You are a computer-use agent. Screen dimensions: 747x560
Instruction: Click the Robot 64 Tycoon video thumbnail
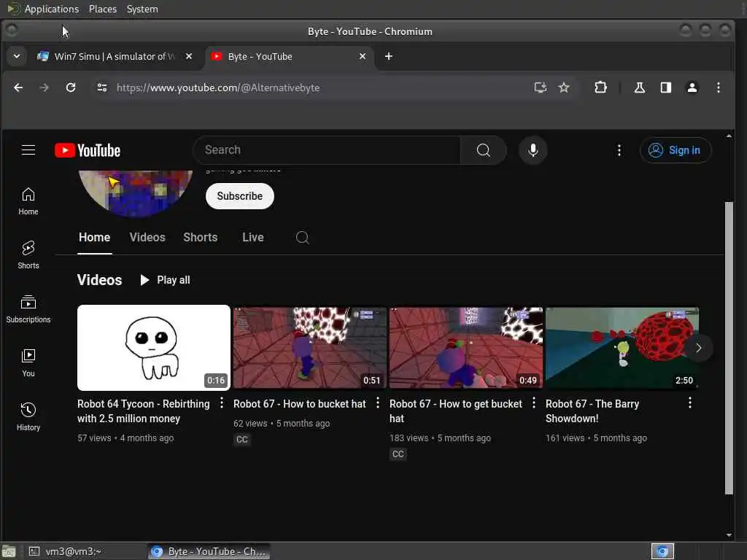pos(154,348)
